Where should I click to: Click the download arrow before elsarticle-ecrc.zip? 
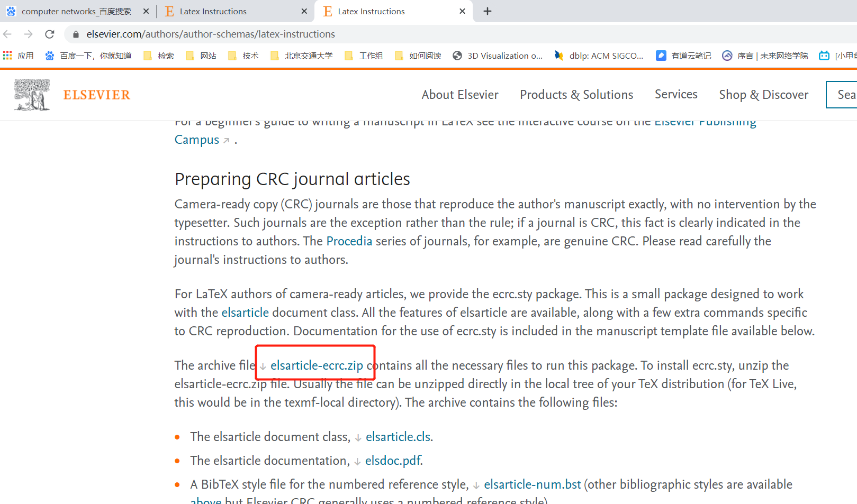(x=263, y=366)
